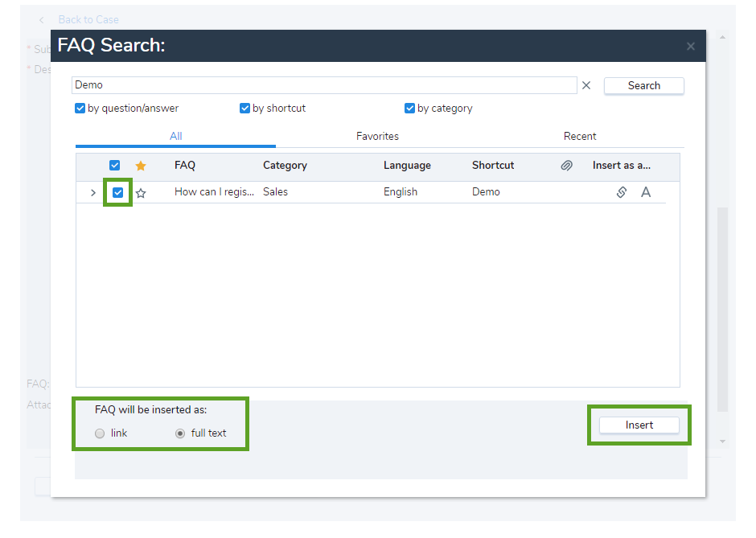This screenshot has width=756, height=538.
Task: Toggle the select-all checkbox in table header
Action: 115,166
